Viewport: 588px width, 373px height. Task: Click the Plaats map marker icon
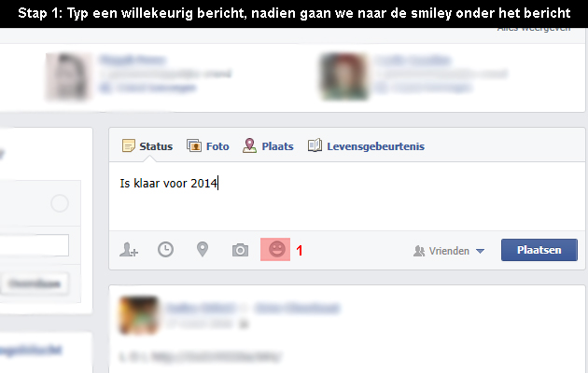249,145
